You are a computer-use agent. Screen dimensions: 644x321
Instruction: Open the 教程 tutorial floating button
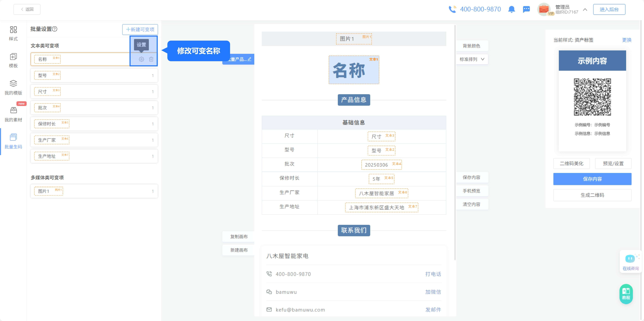pyautogui.click(x=626, y=294)
